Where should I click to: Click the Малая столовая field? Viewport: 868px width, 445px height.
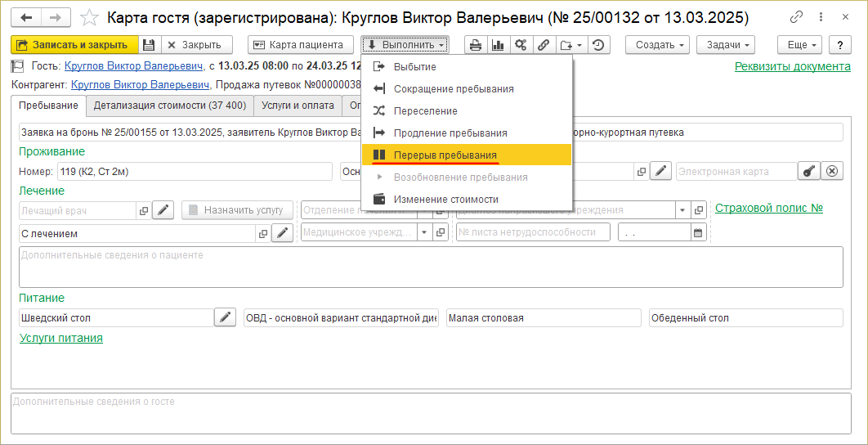[x=543, y=318]
